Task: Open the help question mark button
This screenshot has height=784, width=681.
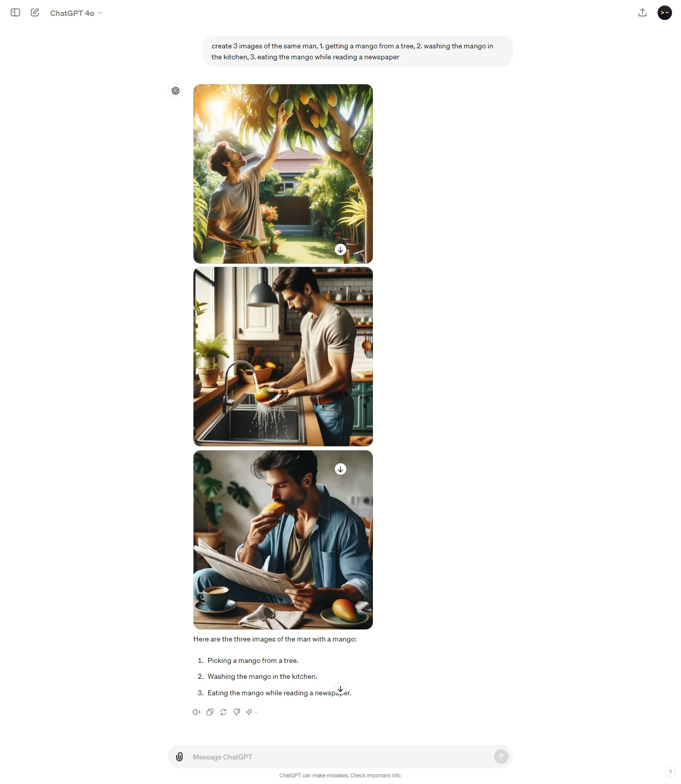Action: (x=670, y=772)
